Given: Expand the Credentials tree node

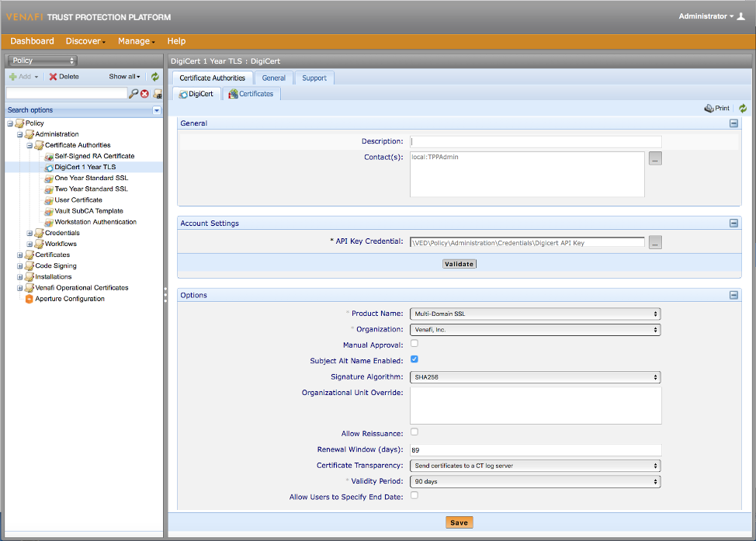Looking at the screenshot, I should click(29, 234).
